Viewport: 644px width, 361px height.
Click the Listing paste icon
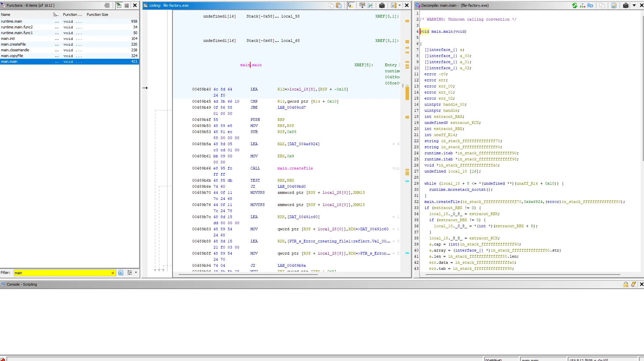point(339,5)
